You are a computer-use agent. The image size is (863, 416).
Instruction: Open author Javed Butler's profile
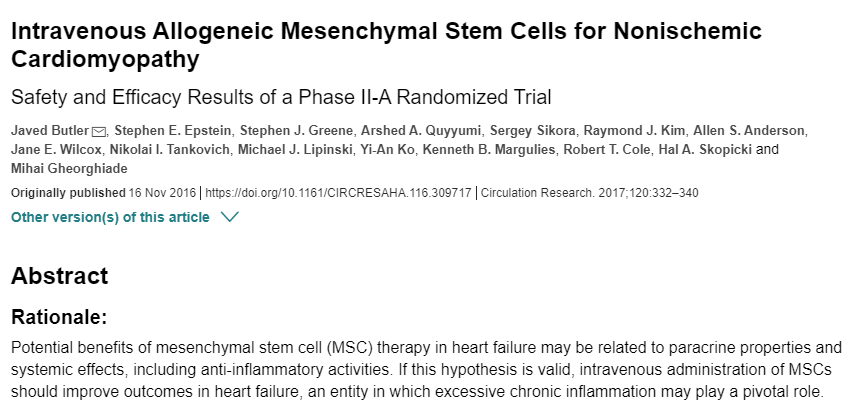(50, 131)
